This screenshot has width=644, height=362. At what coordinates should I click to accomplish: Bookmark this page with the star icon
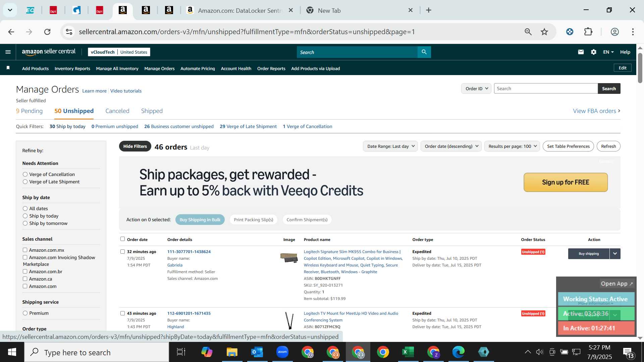(x=544, y=32)
